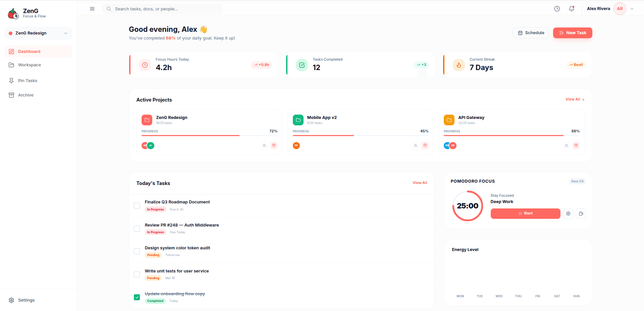644x311 pixels.
Task: Uncheck the completed Update onboarding flow copy task
Action: pos(137,297)
